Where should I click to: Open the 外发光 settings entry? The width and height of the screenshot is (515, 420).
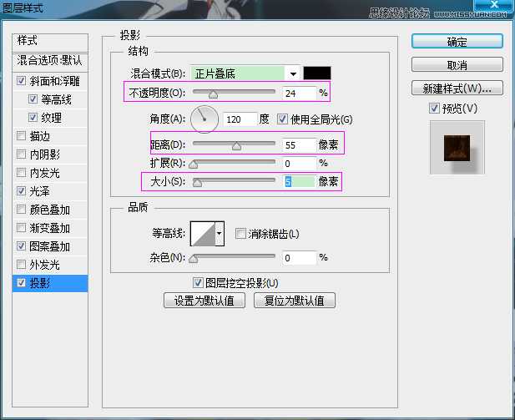click(45, 265)
